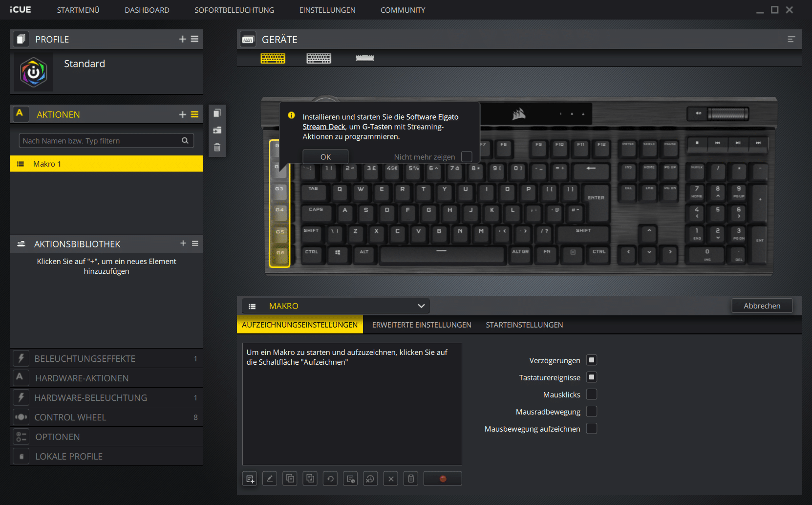
Task: Enable the Mausradbewegung checkbox
Action: point(592,412)
